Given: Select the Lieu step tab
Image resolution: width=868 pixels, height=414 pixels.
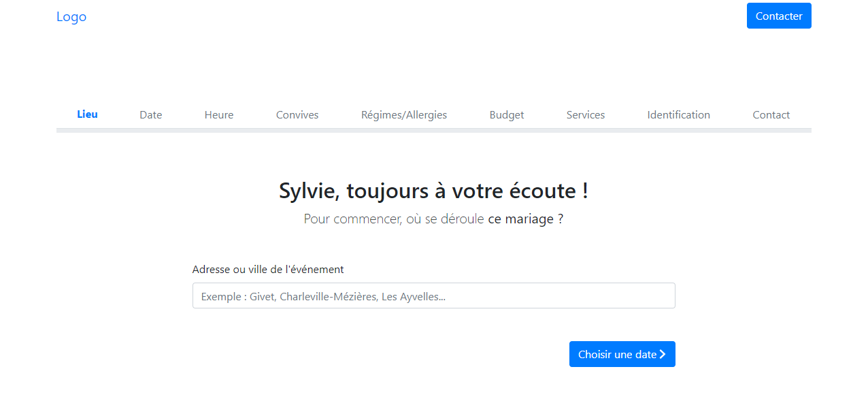Looking at the screenshot, I should (87, 114).
